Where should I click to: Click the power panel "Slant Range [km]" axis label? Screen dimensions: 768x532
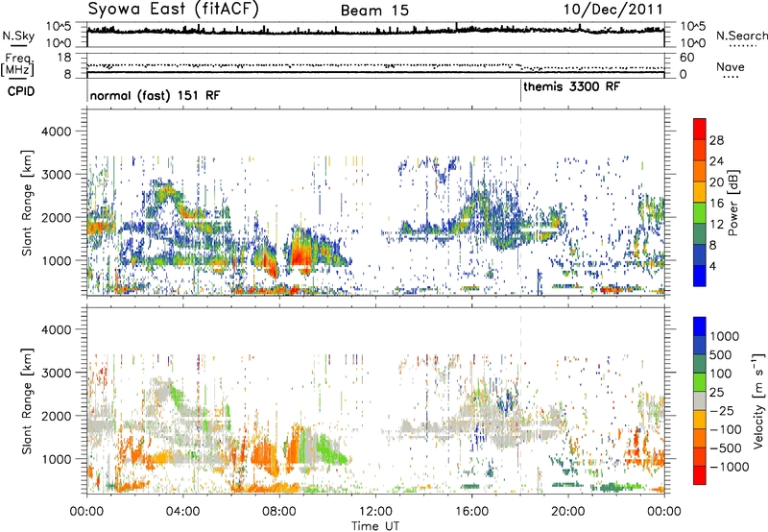[27, 203]
